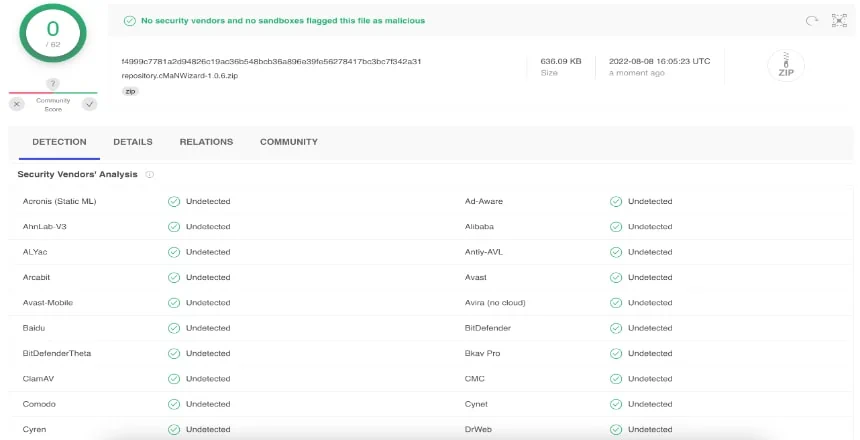Switch to the DETAILS tab
Viewport: 860px width, 440px height.
133,142
